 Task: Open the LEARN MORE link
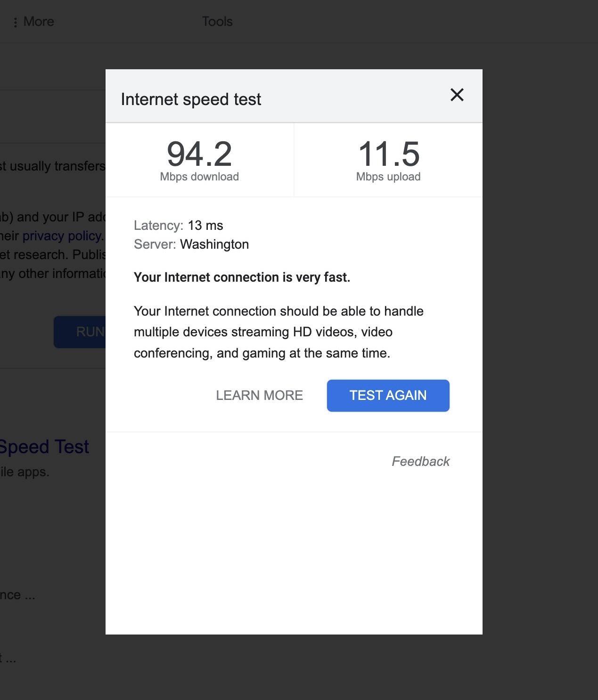259,395
